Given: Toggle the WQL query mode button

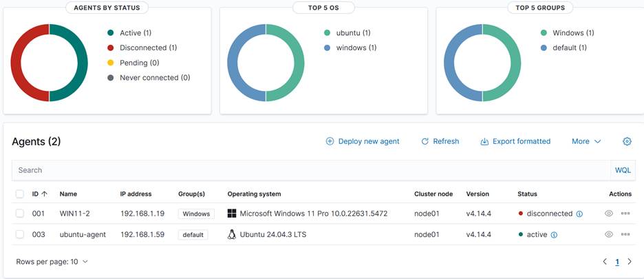Looking at the screenshot, I should [x=622, y=170].
